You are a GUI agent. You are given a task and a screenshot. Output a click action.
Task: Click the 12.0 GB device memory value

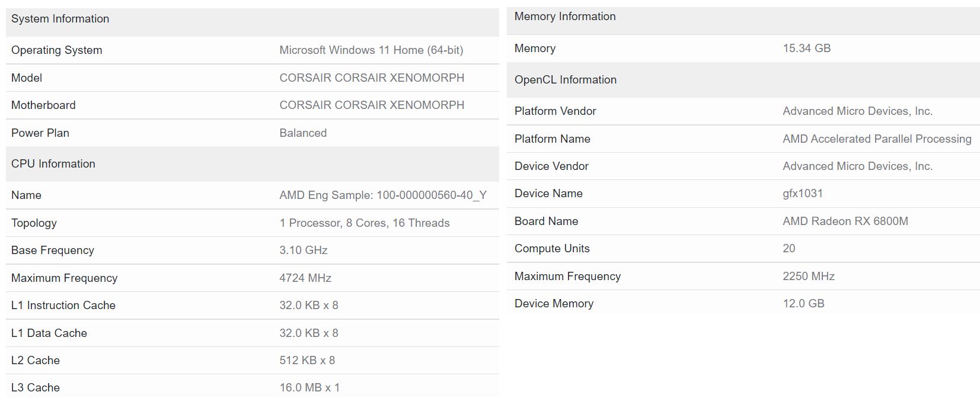803,304
